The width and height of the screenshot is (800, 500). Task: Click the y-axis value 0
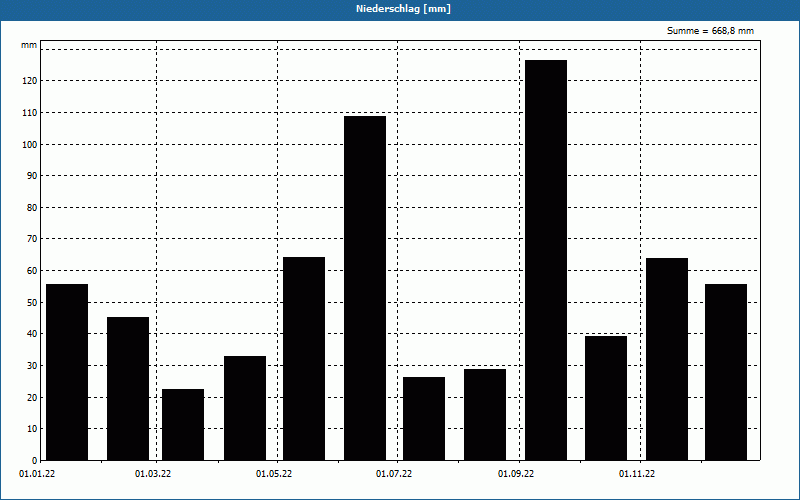tap(35, 461)
